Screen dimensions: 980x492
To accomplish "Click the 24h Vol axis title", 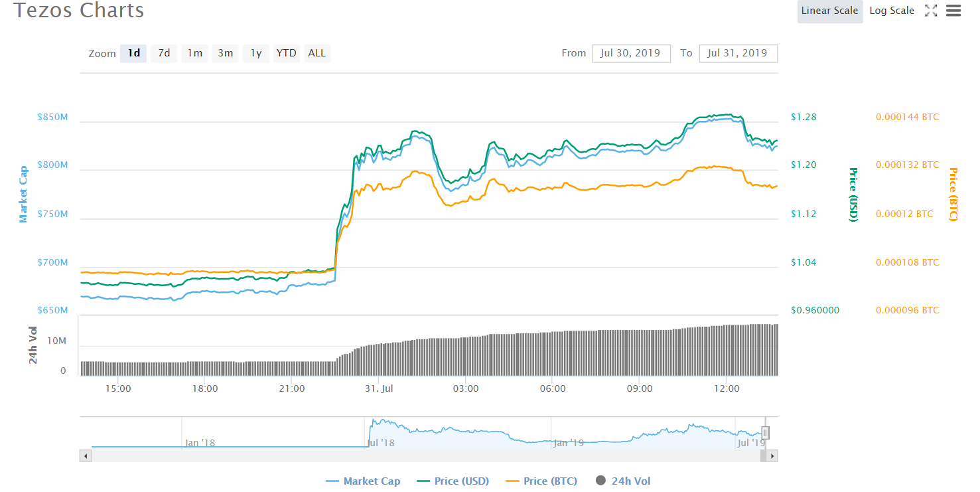I will click(33, 345).
